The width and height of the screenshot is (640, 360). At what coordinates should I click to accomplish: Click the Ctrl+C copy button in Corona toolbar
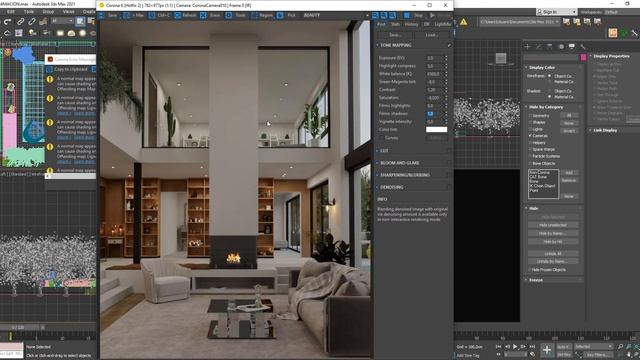(160, 15)
